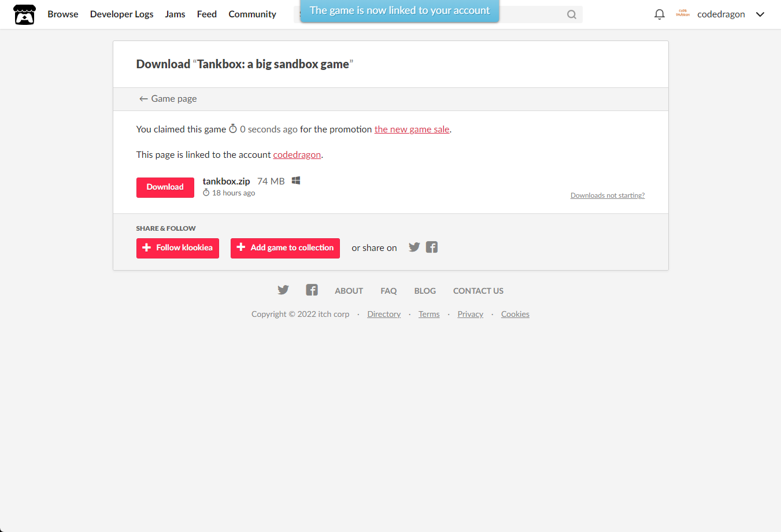
Task: Open Developer Logs in navigation
Action: (122, 14)
